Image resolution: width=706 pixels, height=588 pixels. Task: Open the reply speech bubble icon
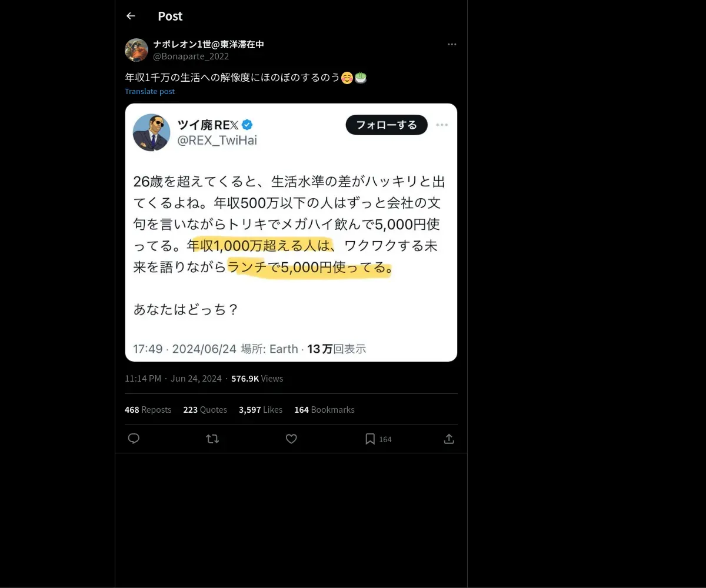pos(134,439)
